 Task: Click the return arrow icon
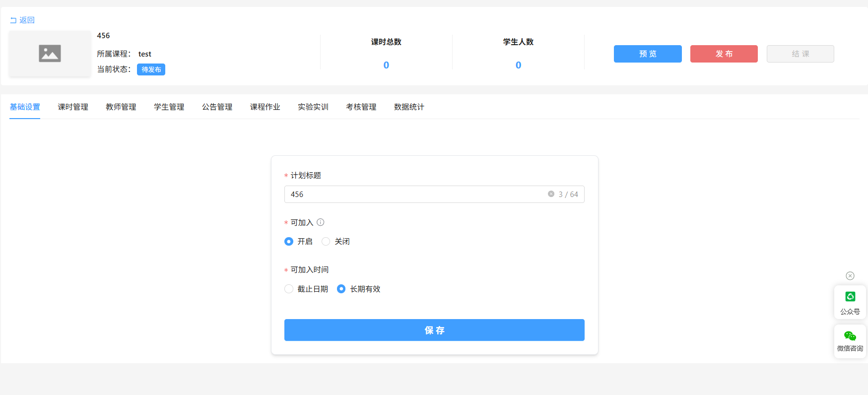13,20
